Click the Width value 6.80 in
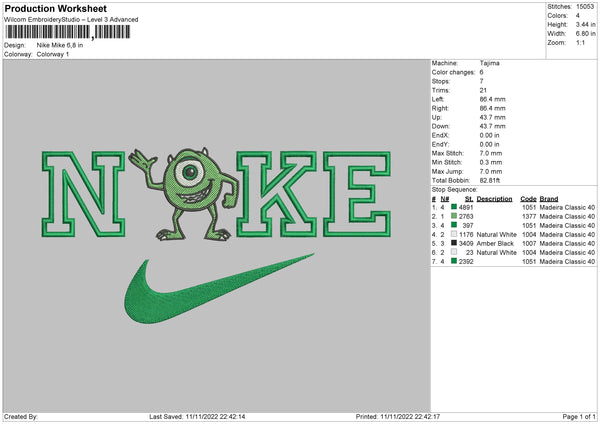Image resolution: width=600 pixels, height=424 pixels. (585, 34)
